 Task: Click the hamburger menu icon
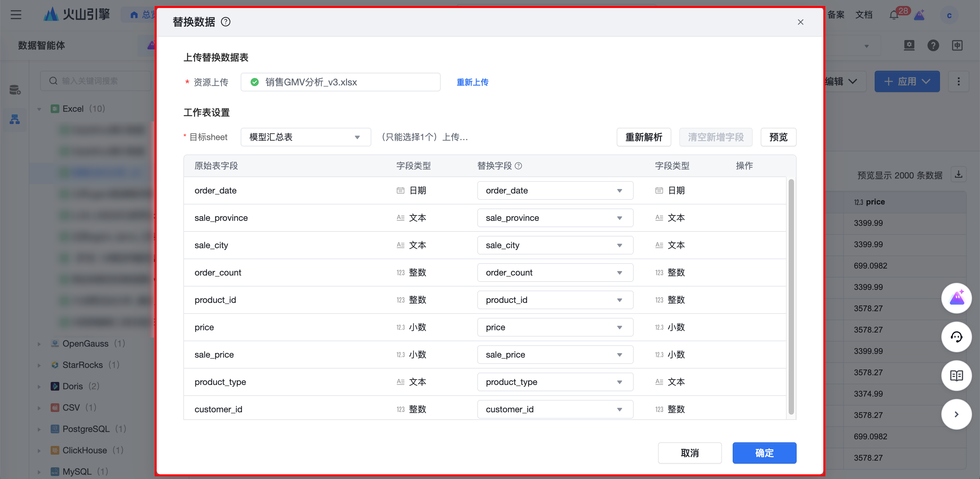tap(16, 15)
